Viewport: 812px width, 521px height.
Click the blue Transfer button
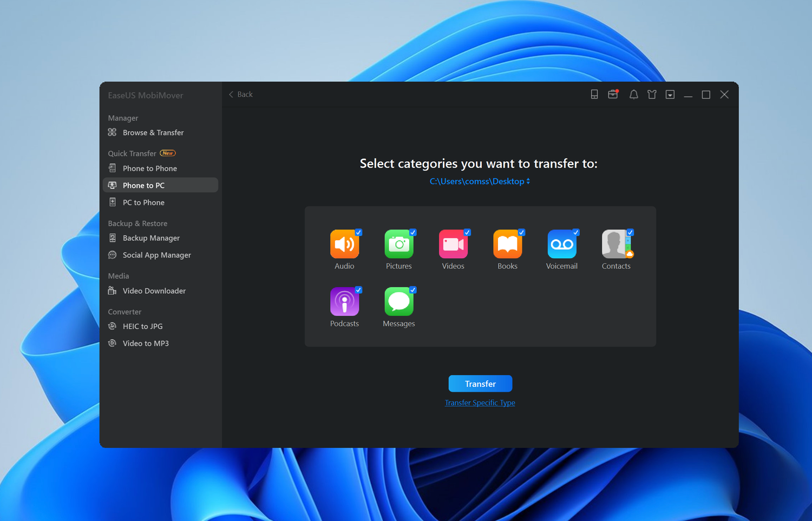click(480, 384)
